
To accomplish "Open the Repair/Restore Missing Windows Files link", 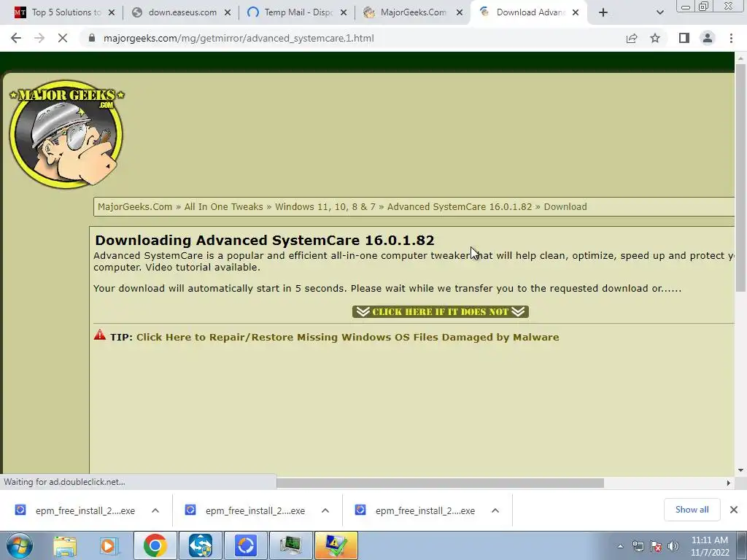I will [x=348, y=337].
